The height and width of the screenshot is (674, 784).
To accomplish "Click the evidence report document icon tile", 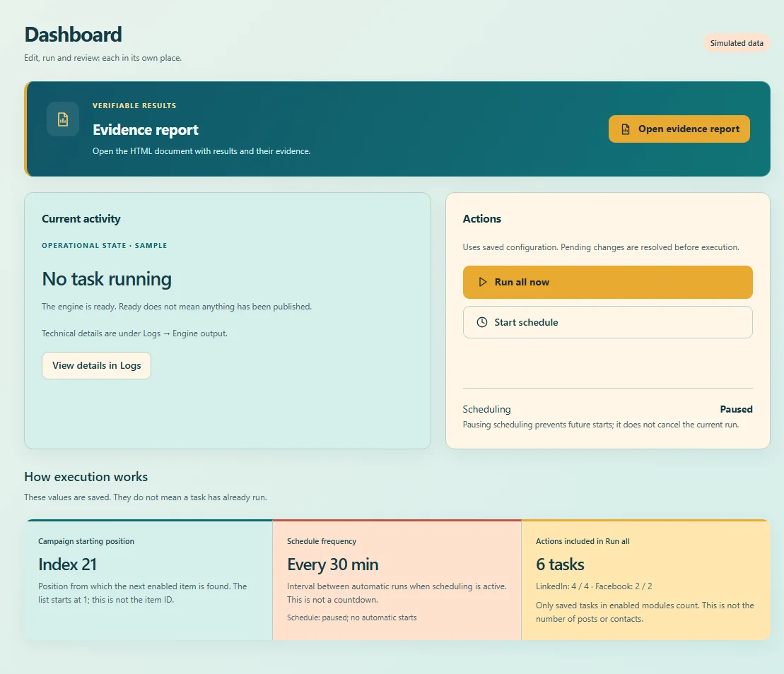I will click(62, 119).
